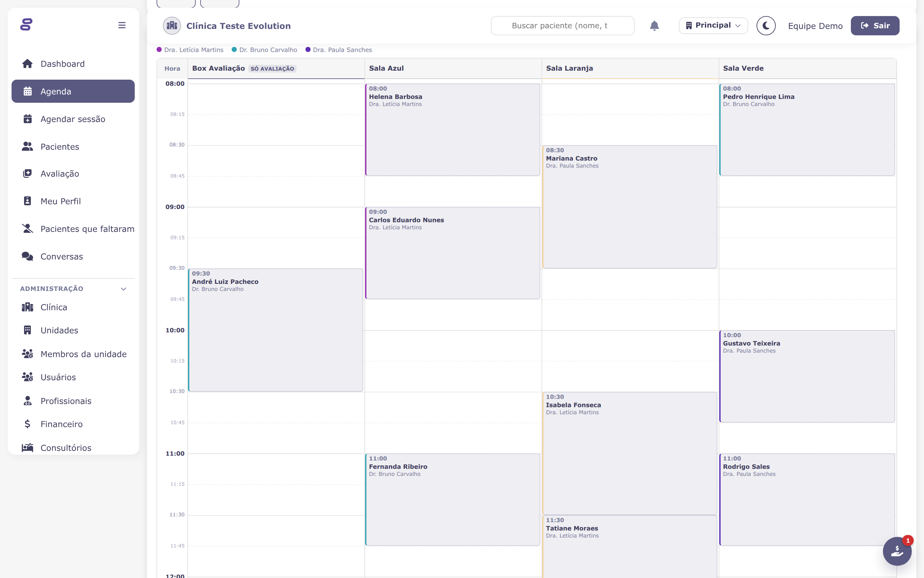This screenshot has height=578, width=924.
Task: Focus the Buscar paciente search field
Action: pyautogui.click(x=562, y=26)
